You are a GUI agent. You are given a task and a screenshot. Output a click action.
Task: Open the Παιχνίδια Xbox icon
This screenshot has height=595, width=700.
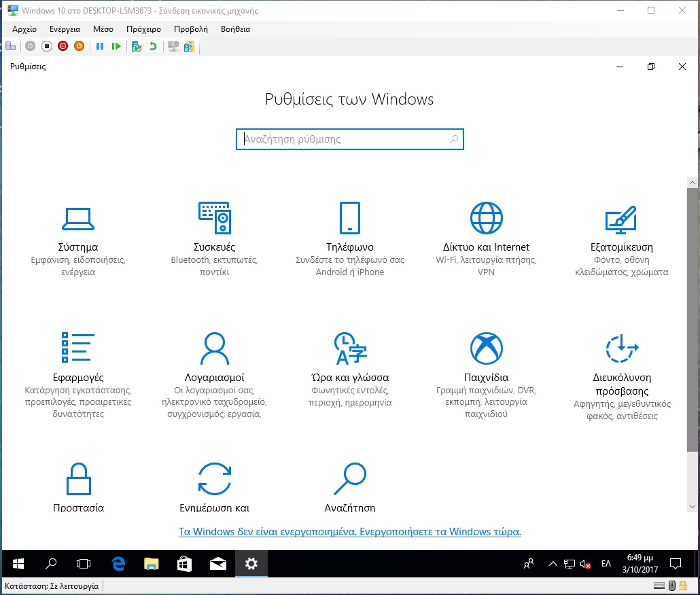click(486, 348)
